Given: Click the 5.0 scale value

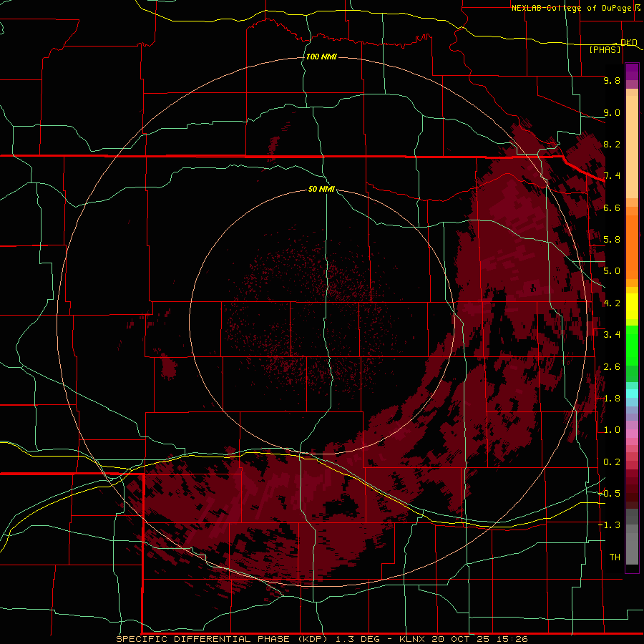Looking at the screenshot, I should [612, 271].
